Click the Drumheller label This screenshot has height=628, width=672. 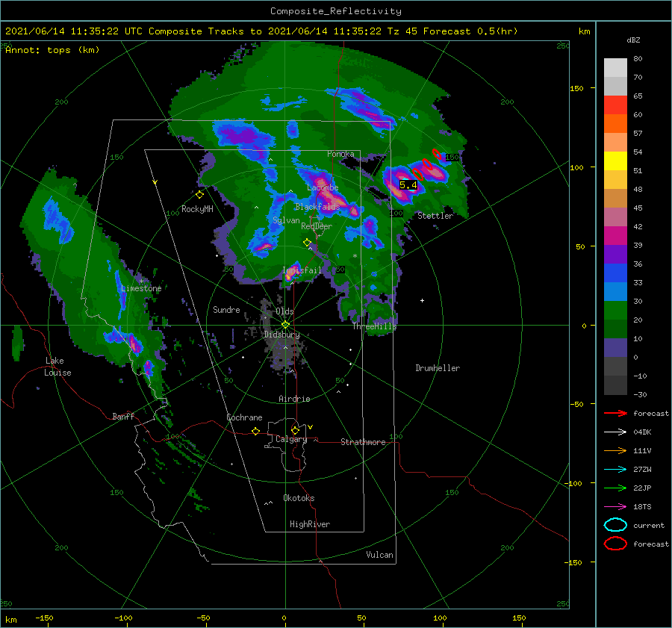pos(438,368)
